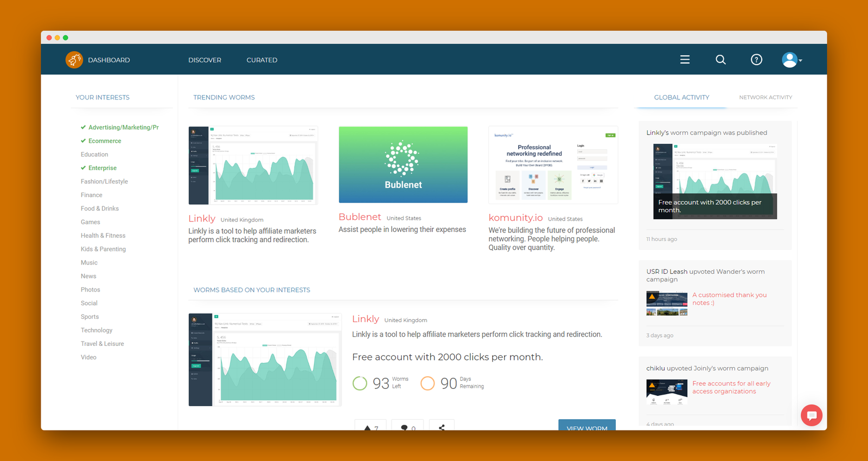Click the '3 days ago' timestamp
The height and width of the screenshot is (461, 868).
click(x=660, y=336)
